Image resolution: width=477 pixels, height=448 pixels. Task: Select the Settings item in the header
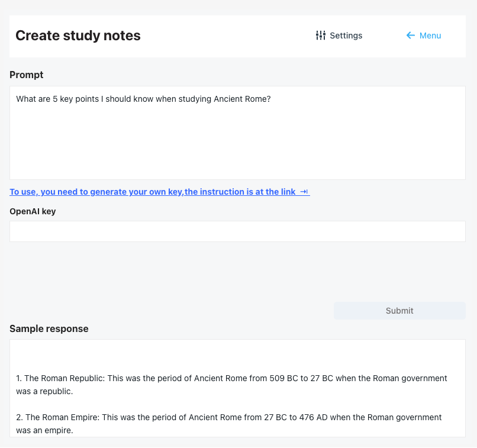click(x=346, y=36)
